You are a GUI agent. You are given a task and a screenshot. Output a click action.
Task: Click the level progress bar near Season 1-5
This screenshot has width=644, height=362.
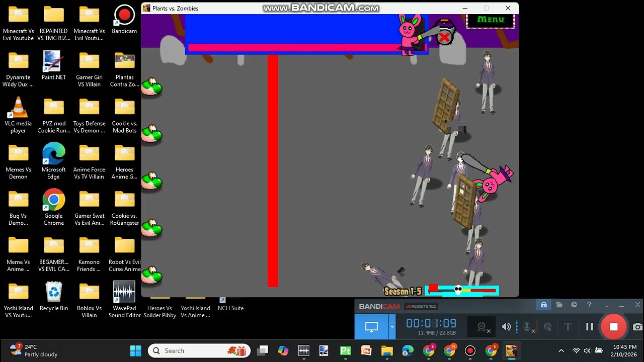coord(462,290)
